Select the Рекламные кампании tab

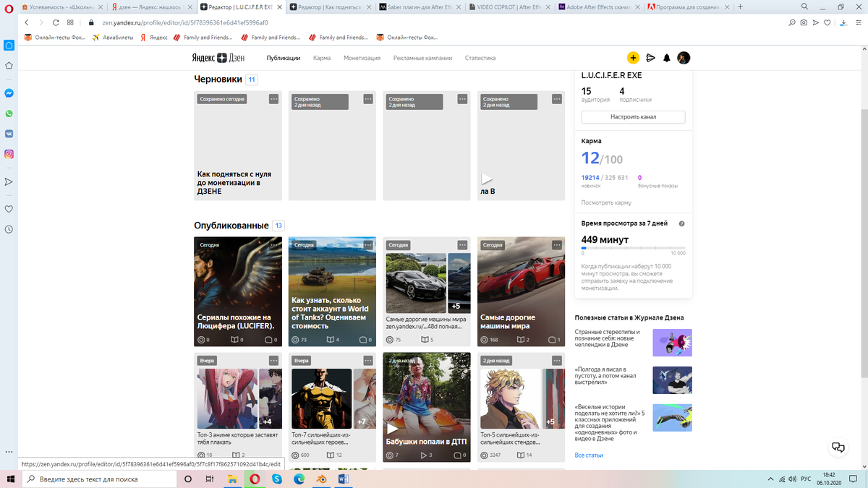(x=423, y=58)
